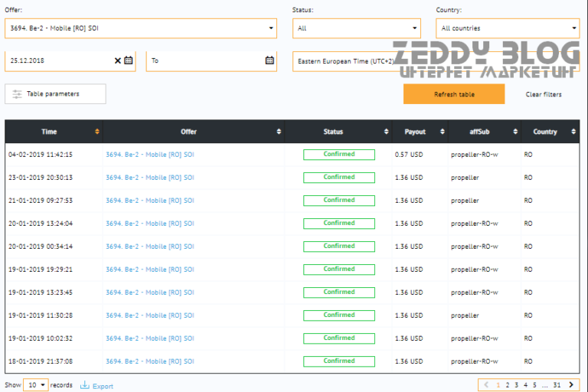Open offer link in 19-01-2019 19:29:21 row
Viewport: 588px width, 392px height.
pyautogui.click(x=150, y=269)
